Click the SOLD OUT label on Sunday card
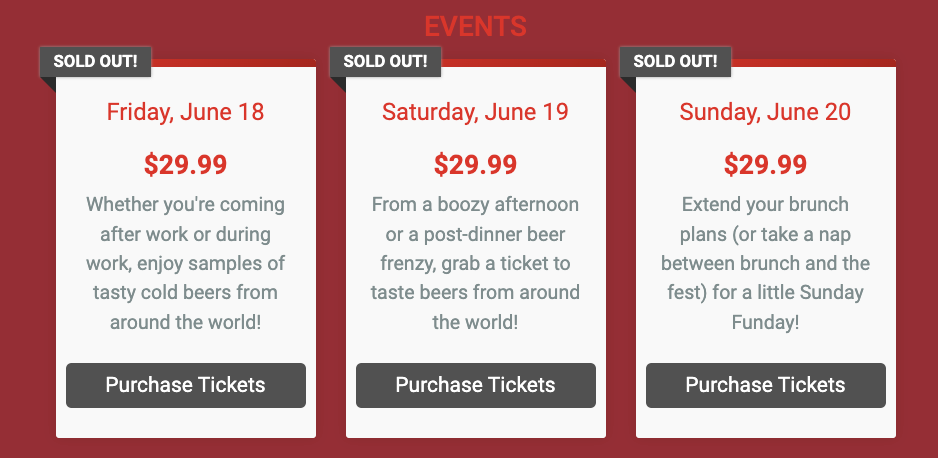This screenshot has width=938, height=458. tap(676, 61)
